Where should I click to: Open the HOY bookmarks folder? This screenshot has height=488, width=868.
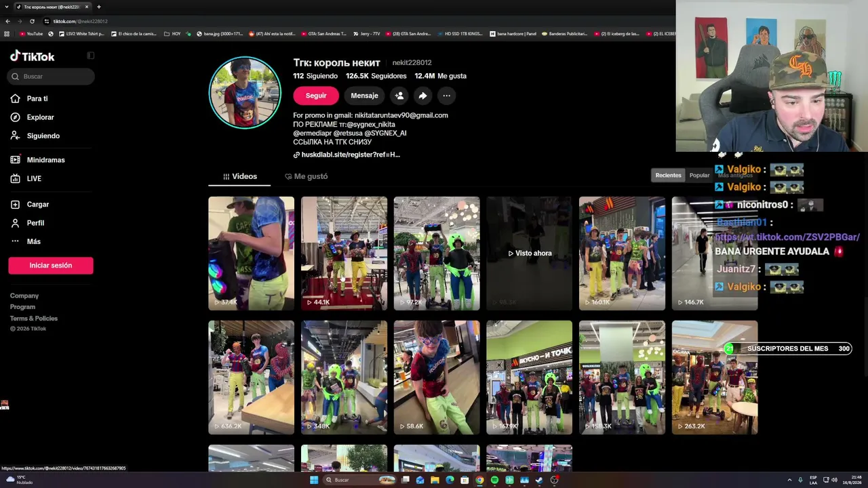click(x=172, y=34)
